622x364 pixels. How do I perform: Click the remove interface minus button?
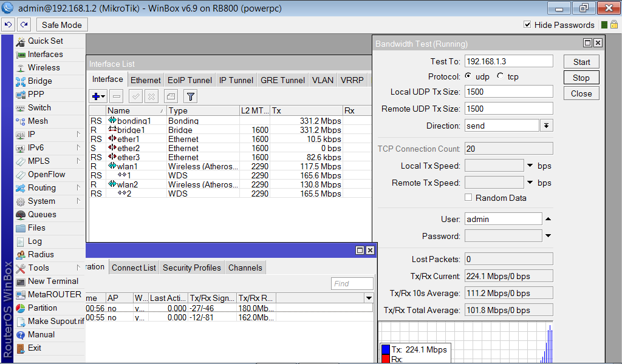(116, 96)
